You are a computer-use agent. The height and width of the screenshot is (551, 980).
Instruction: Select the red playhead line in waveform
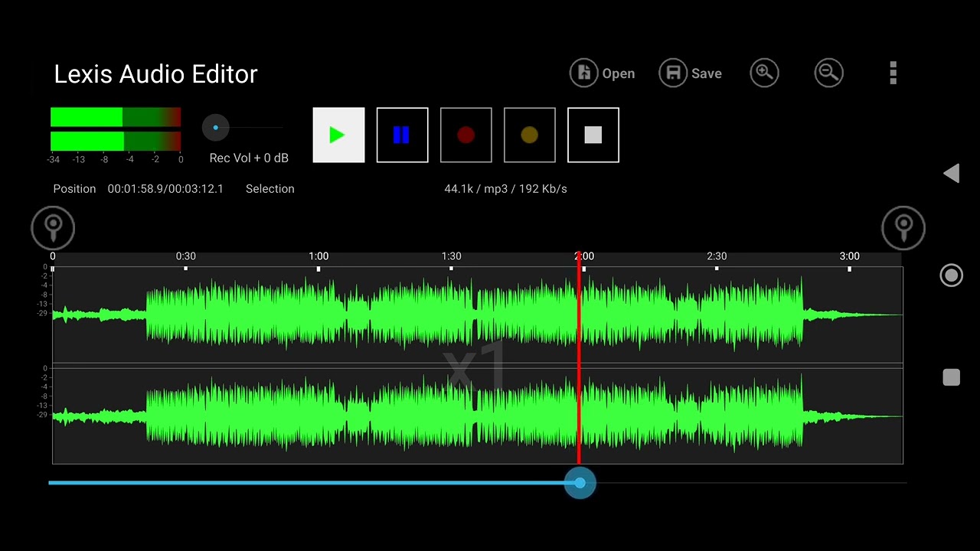click(x=579, y=357)
